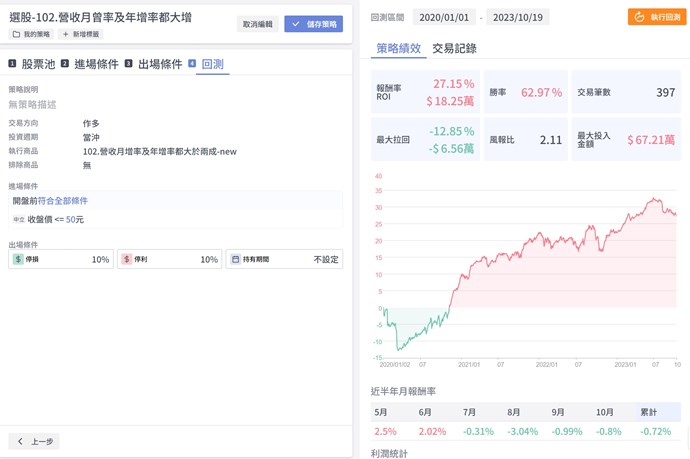Screen dimensions: 690x459
Task: Click the refresh icon on 執行回測
Action: coord(639,18)
